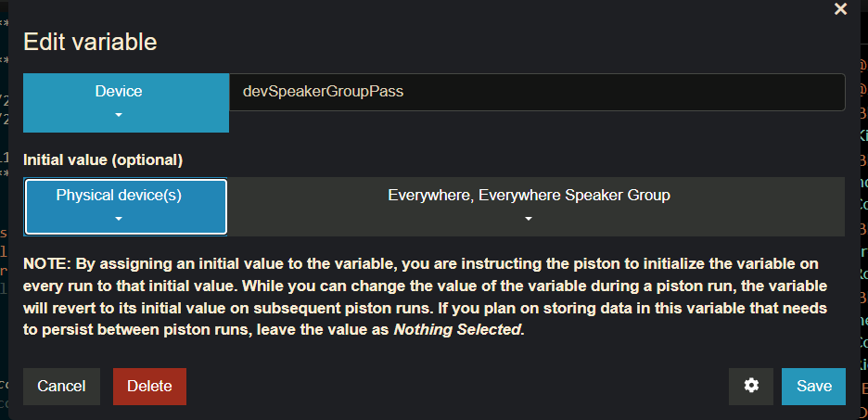Viewport: 868px width, 420px height.
Task: Close the Edit variable dialog
Action: click(841, 9)
